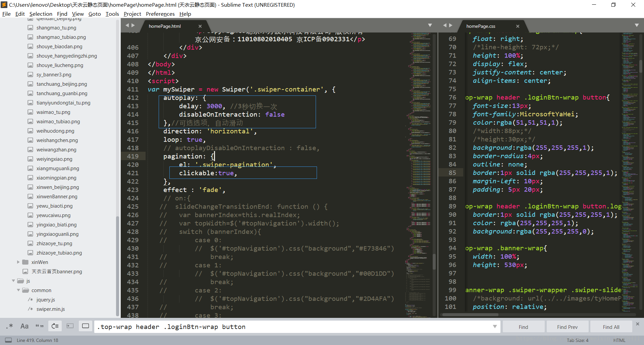Select tianyiyundongtai_tu.png image file icon

(x=30, y=103)
